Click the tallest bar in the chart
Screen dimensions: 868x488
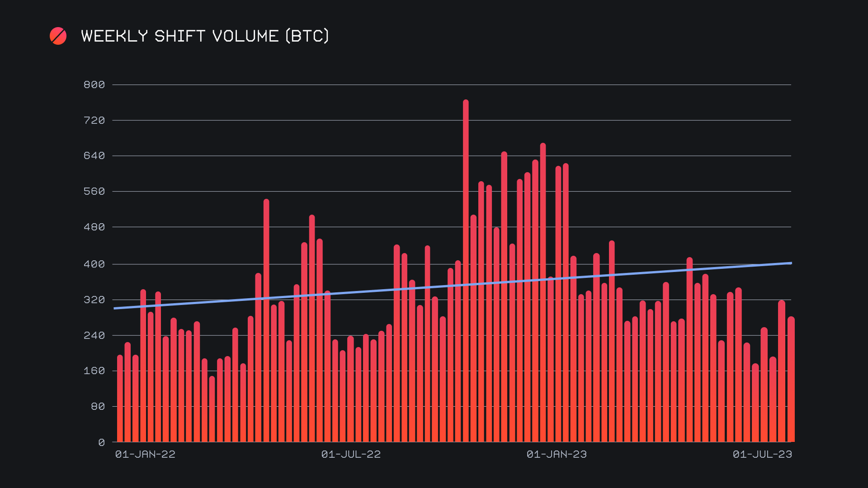coord(466,271)
